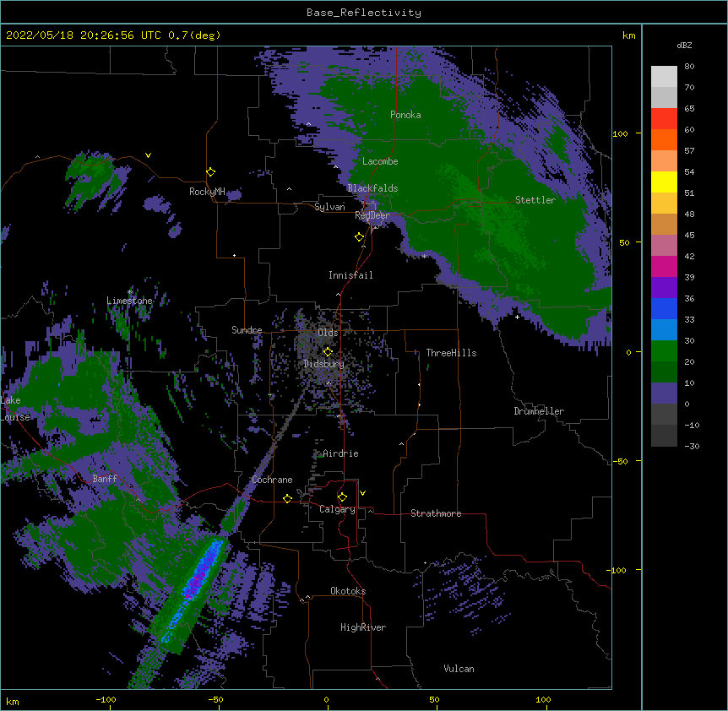This screenshot has width=728, height=711.
Task: Select the Sundre label
Action: click(x=247, y=330)
